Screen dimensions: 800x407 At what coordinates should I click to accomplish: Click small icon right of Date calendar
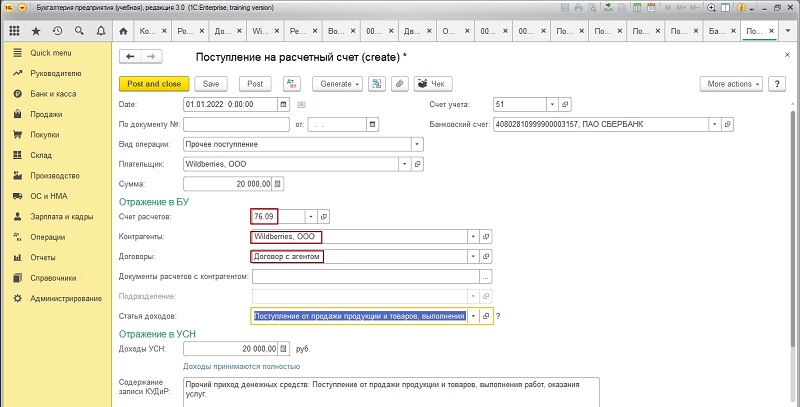tap(302, 105)
